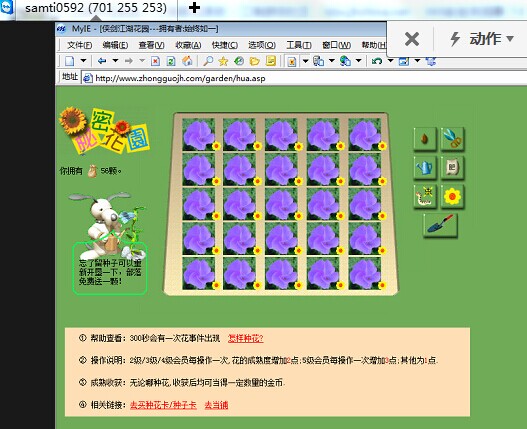Follow the 去当铺 link
This screenshot has width=527, height=429.
216,405
